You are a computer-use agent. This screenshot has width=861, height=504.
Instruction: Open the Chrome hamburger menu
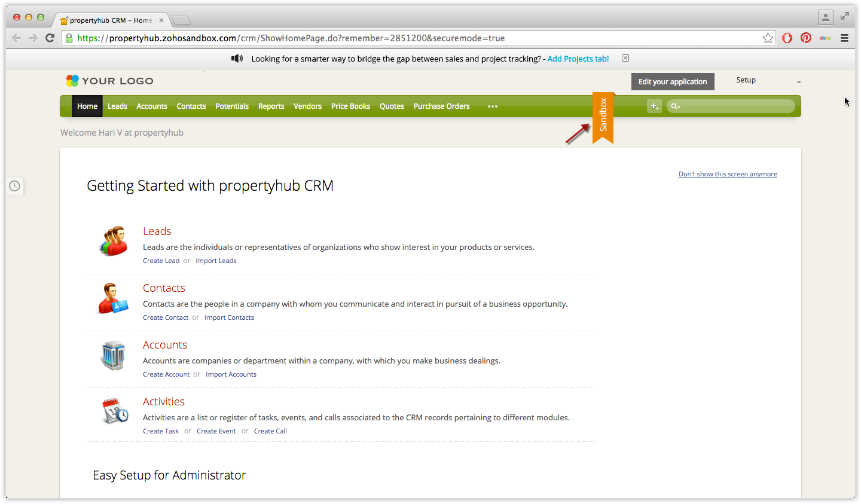coord(844,38)
